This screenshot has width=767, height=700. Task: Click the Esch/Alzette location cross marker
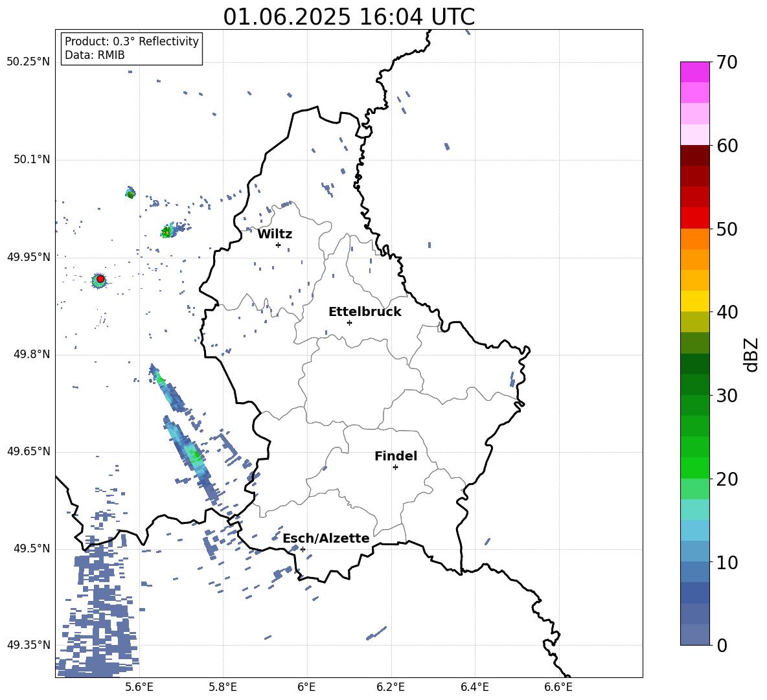[303, 549]
